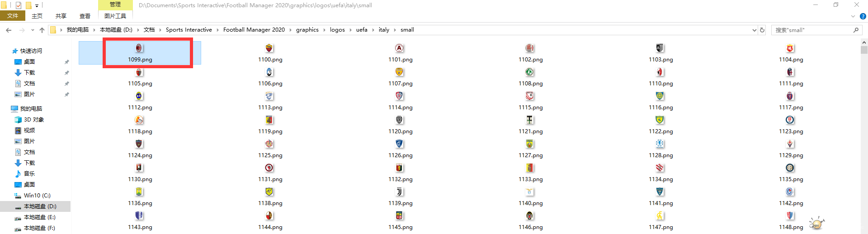Viewport: 868px width, 234px height.
Task: Refresh the current folder view
Action: tap(762, 30)
